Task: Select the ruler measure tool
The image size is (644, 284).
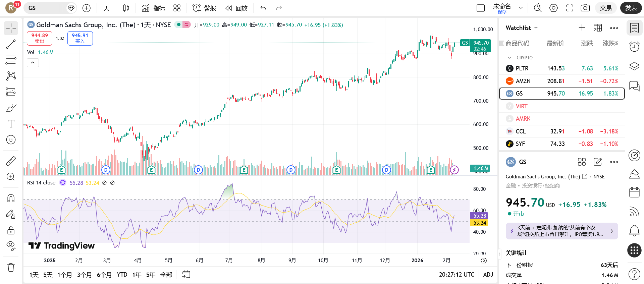Action: (x=11, y=161)
